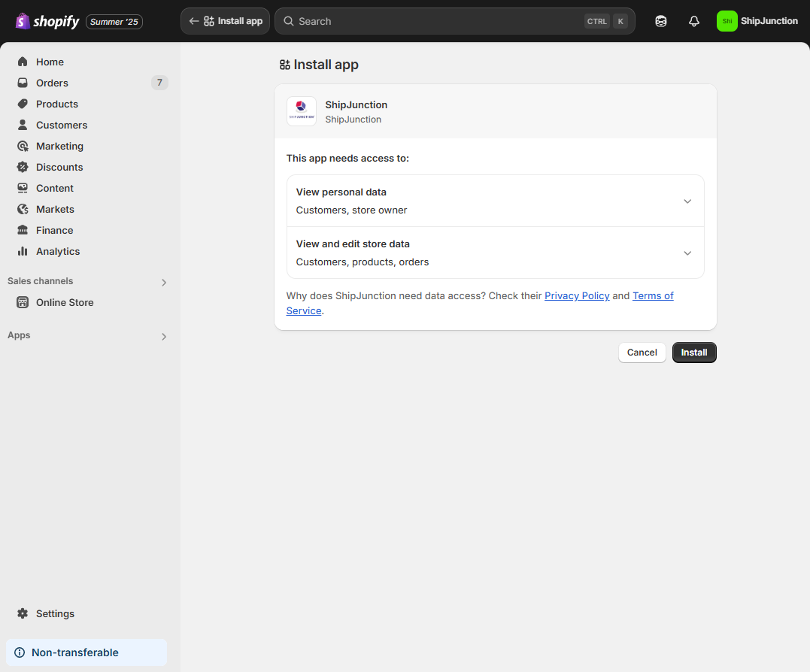This screenshot has height=672, width=810.
Task: Click the magnifier icon in search bar
Action: pyautogui.click(x=289, y=21)
